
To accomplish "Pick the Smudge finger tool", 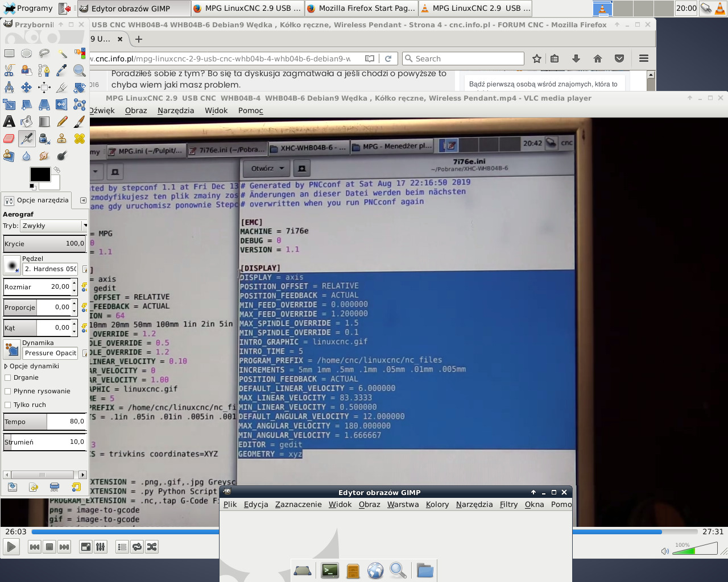I will (x=44, y=156).
